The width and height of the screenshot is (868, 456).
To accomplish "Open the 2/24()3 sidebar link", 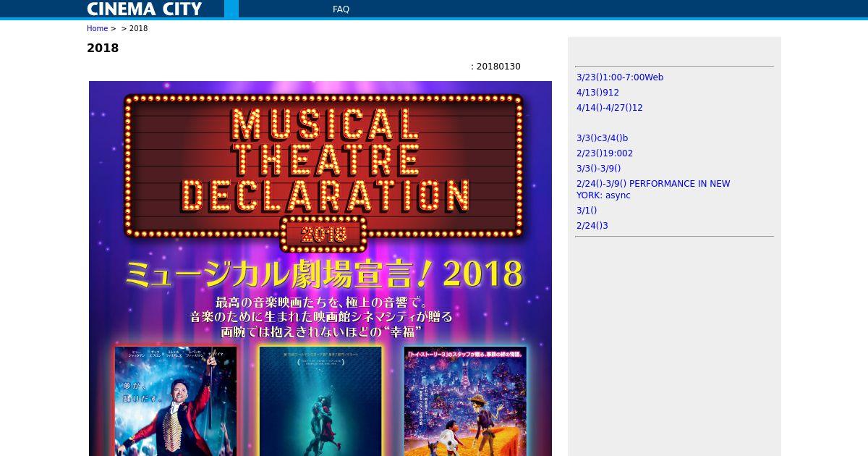I will [x=592, y=226].
